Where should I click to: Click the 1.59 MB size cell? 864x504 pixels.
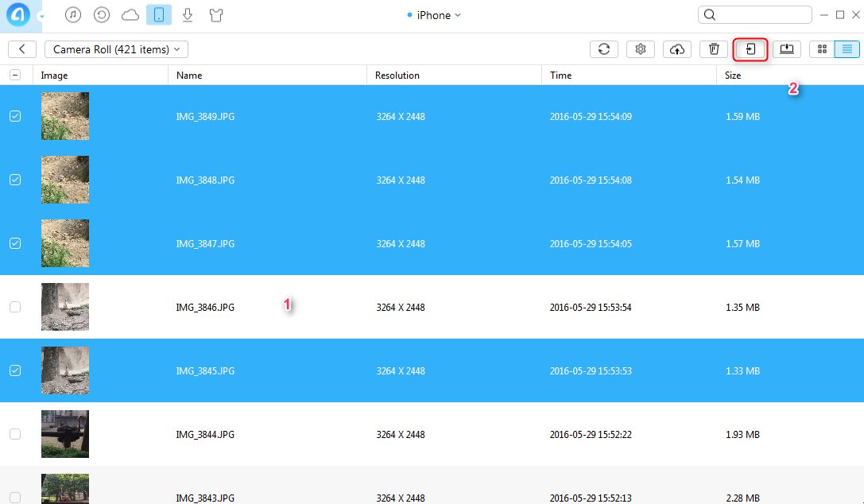[x=742, y=117]
